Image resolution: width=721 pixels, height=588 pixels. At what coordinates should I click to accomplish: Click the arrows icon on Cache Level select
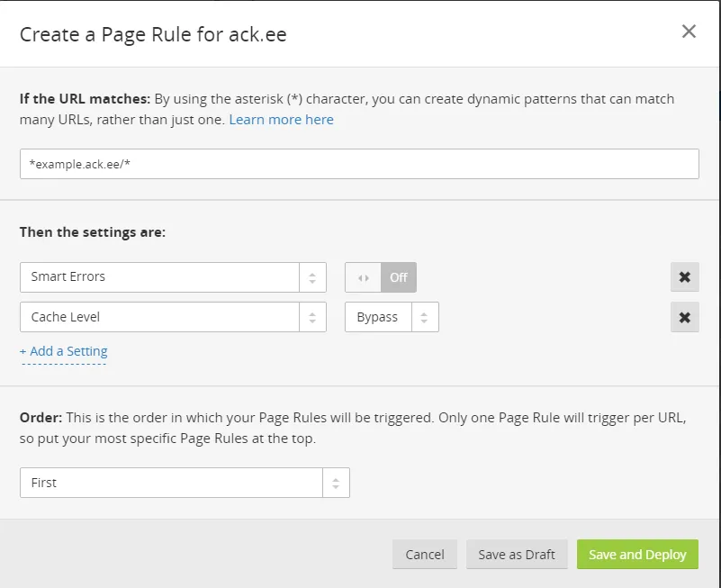coord(312,317)
